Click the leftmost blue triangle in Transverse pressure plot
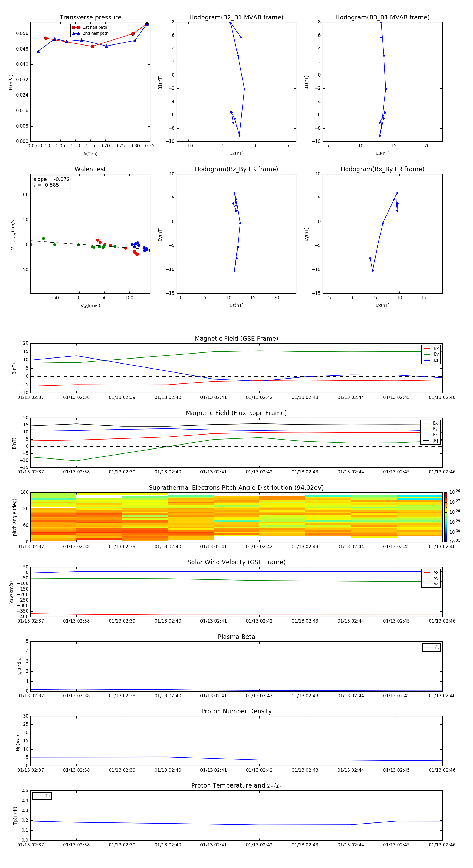Image resolution: width=473 pixels, height=868 pixels. tap(38, 52)
